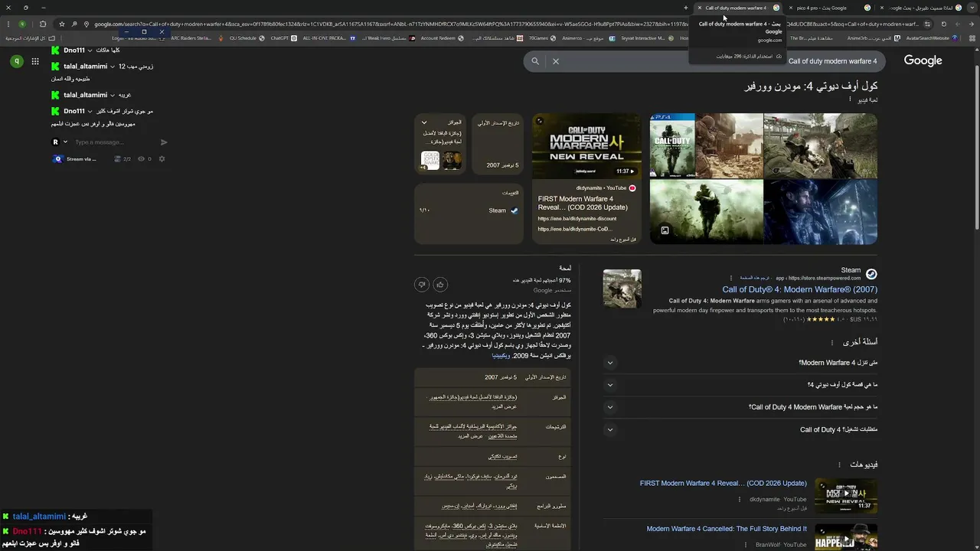Click the Google logo
The height and width of the screenshot is (551, 980).
[923, 61]
